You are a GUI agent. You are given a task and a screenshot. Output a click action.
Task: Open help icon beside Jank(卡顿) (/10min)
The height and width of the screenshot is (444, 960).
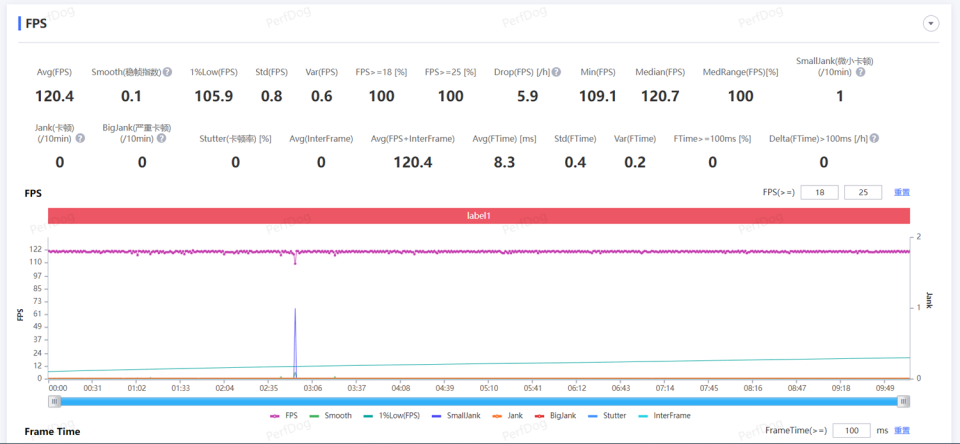[80, 138]
